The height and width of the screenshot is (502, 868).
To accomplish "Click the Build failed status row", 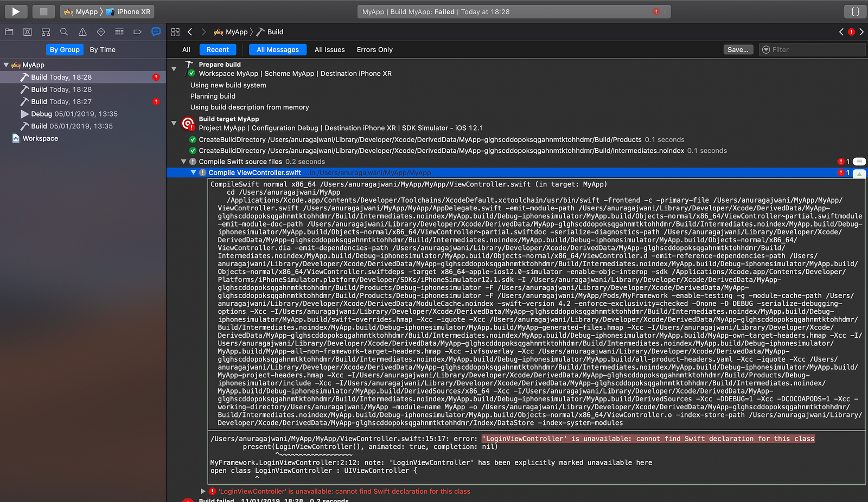I will [x=273, y=500].
